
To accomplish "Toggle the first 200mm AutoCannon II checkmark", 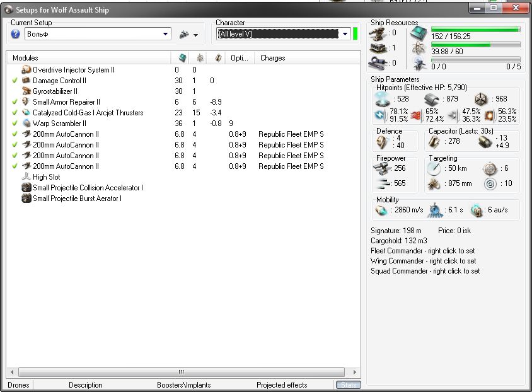I will tap(14, 134).
